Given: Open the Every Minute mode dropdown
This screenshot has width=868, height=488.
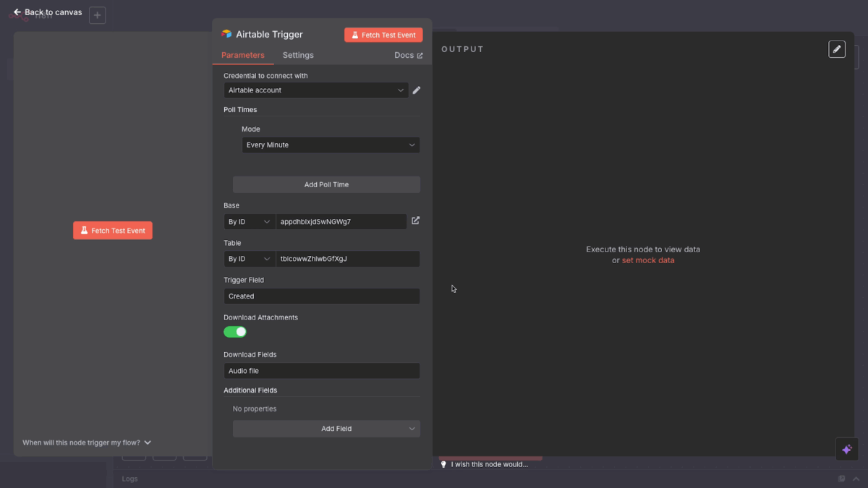Looking at the screenshot, I should pos(331,145).
